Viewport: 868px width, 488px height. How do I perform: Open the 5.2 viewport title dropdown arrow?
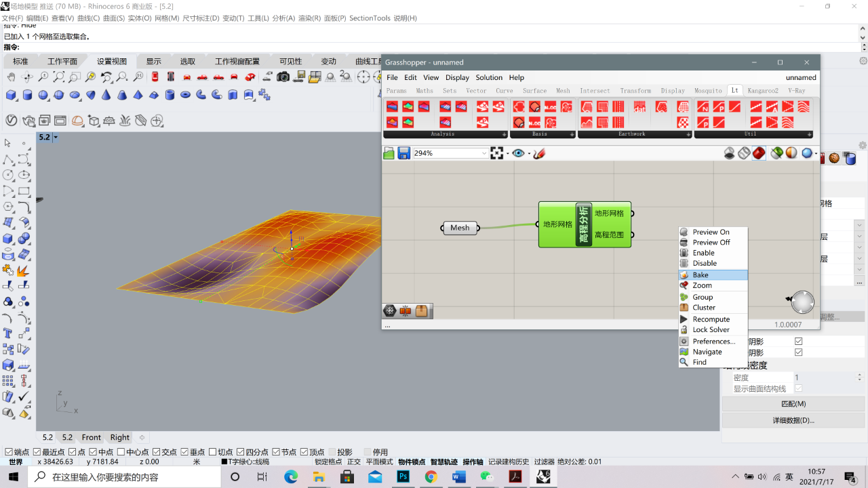[x=56, y=137]
